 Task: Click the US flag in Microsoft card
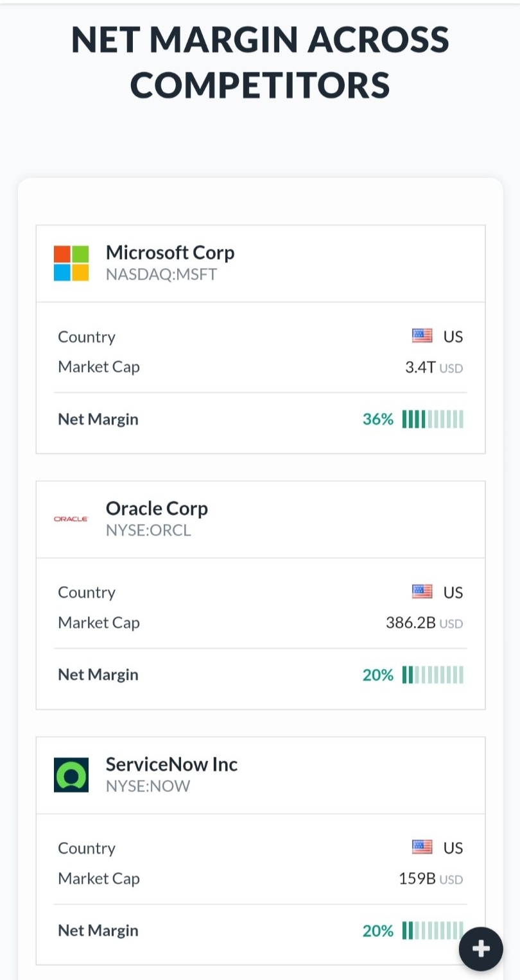coord(422,336)
